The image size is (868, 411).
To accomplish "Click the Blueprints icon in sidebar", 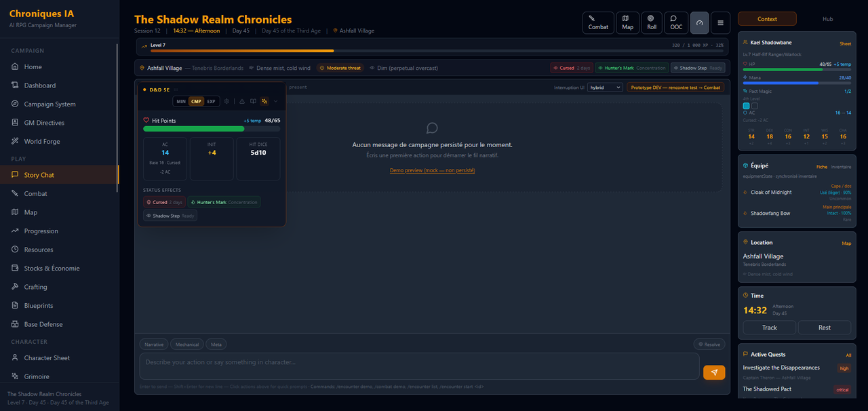I will click(x=16, y=305).
